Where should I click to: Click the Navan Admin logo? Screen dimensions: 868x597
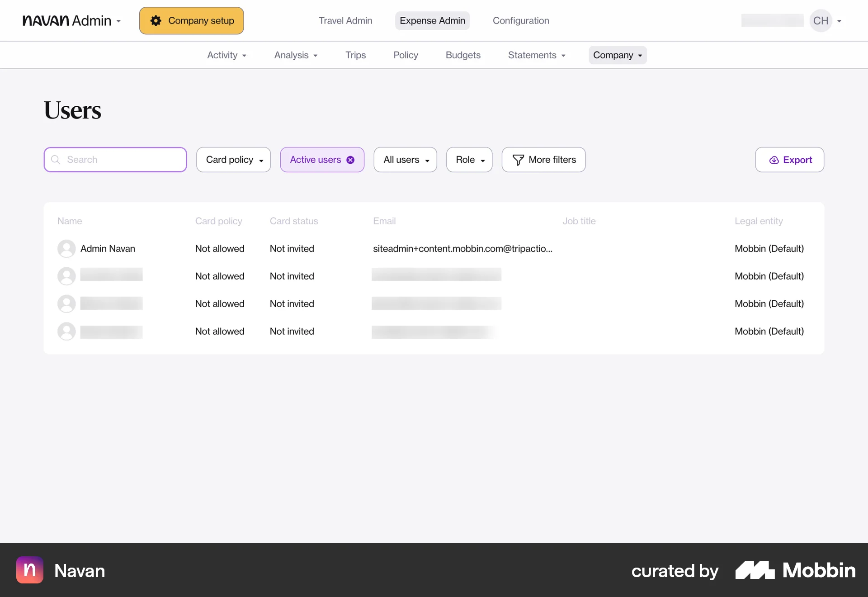click(66, 20)
